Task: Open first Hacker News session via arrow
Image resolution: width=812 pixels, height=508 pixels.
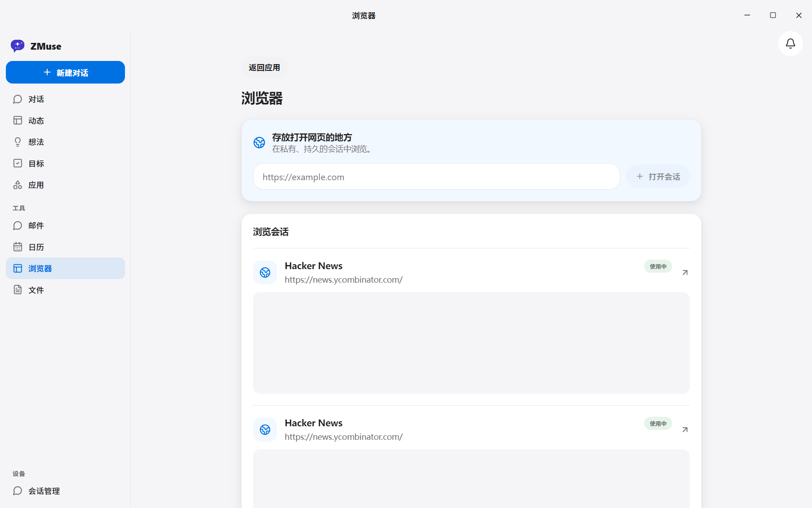Action: tap(685, 272)
